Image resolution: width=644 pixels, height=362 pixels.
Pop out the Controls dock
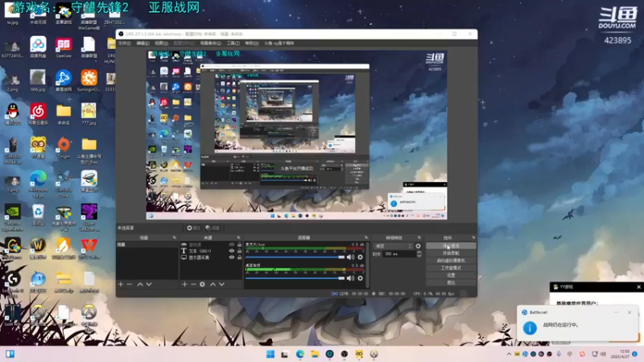coord(473,237)
